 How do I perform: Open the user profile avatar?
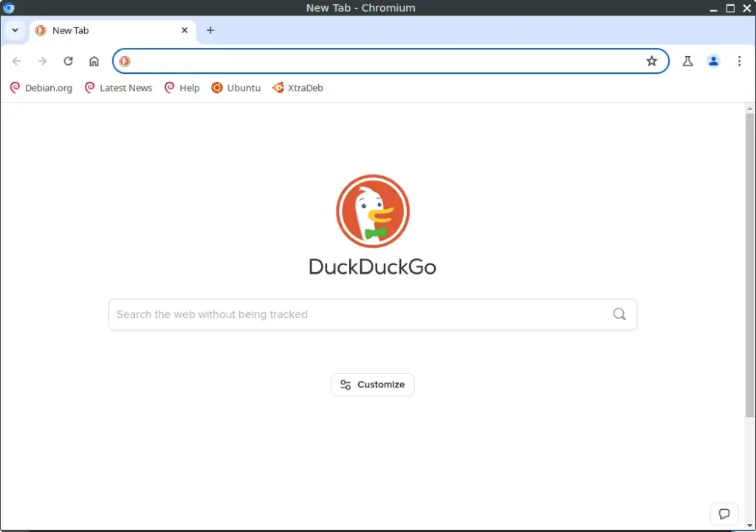pyautogui.click(x=713, y=61)
